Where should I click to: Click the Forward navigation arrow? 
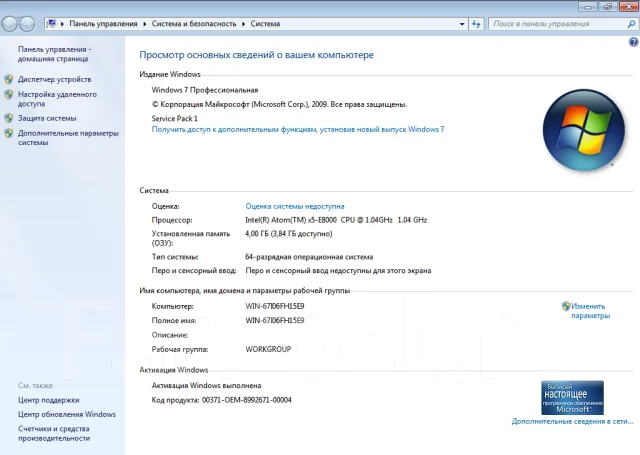(x=27, y=24)
